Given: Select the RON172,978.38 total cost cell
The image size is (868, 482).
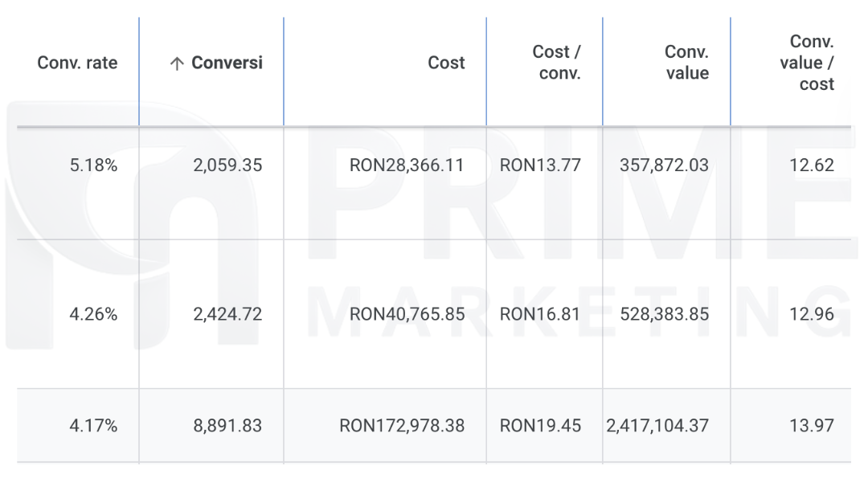Looking at the screenshot, I should (401, 426).
